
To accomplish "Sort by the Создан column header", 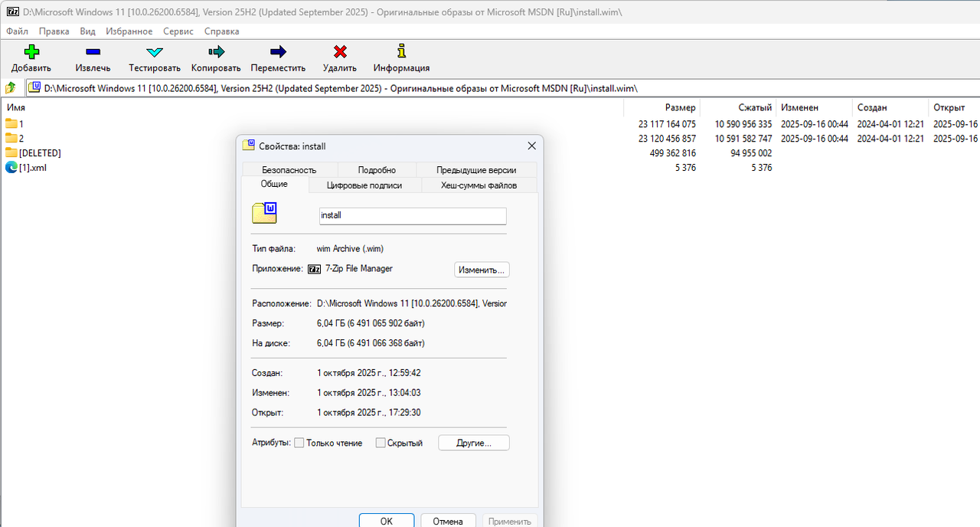I will pos(890,108).
